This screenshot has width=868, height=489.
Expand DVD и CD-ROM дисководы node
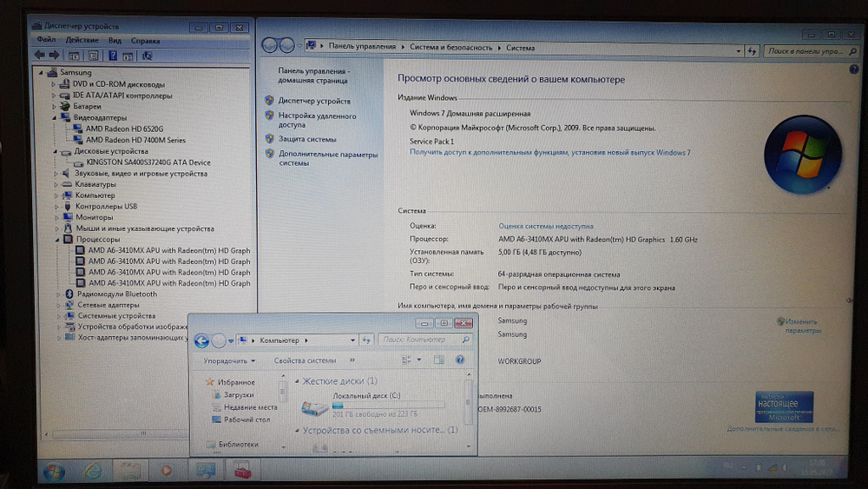(54, 85)
